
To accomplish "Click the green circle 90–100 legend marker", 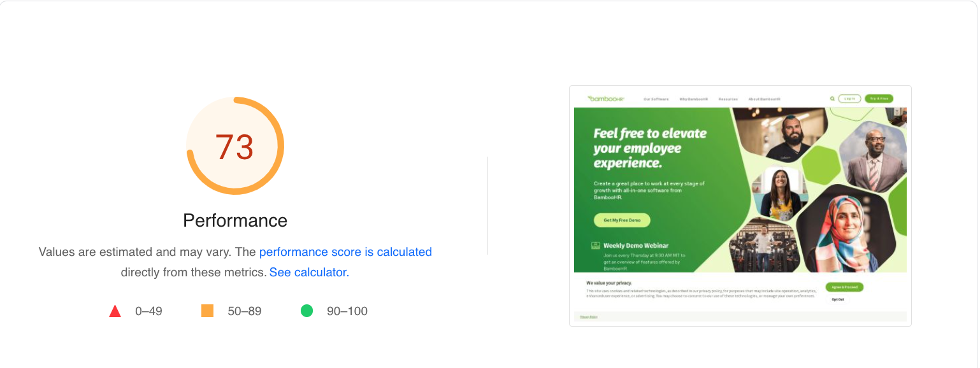I will pyautogui.click(x=307, y=311).
